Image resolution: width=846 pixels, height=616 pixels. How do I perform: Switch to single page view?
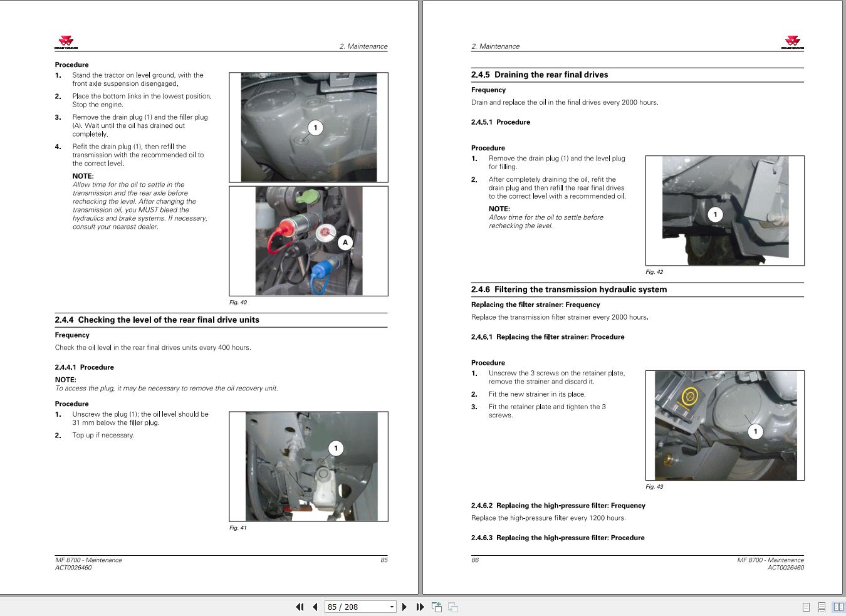tap(806, 607)
